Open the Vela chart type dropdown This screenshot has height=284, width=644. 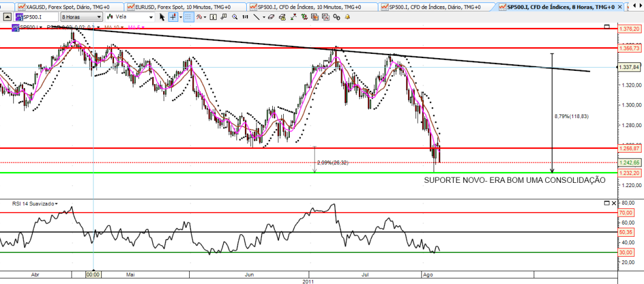click(x=130, y=17)
